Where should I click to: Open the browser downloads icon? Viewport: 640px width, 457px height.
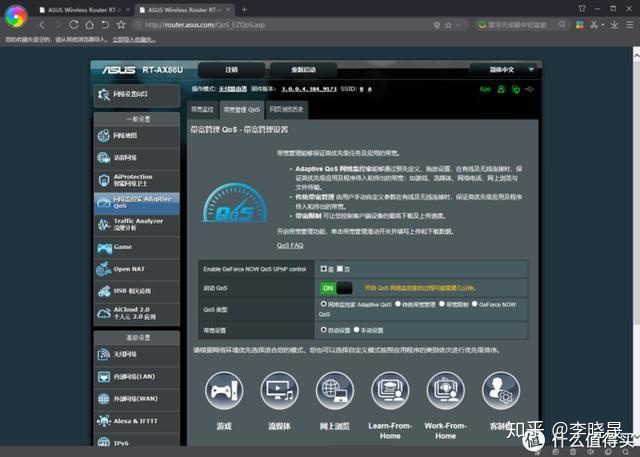(x=614, y=25)
